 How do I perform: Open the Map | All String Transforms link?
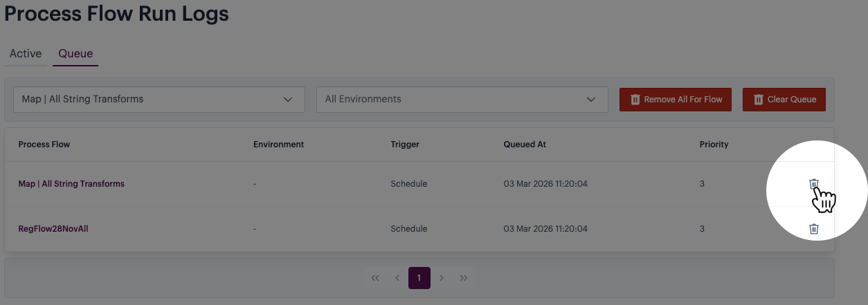tap(71, 184)
